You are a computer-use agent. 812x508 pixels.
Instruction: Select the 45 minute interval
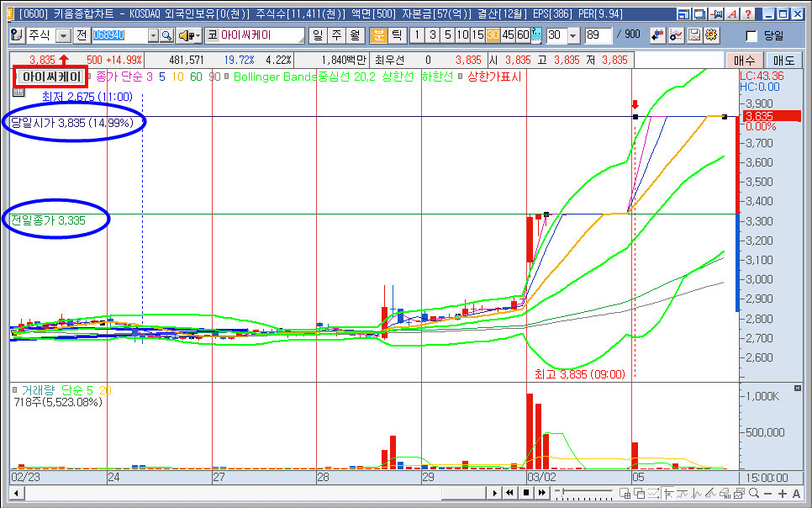508,35
